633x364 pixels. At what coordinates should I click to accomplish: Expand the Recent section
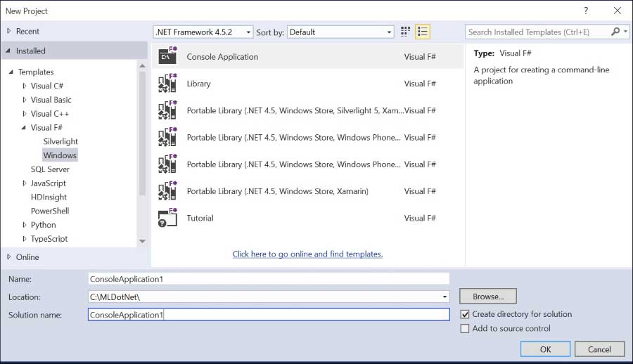(9, 31)
